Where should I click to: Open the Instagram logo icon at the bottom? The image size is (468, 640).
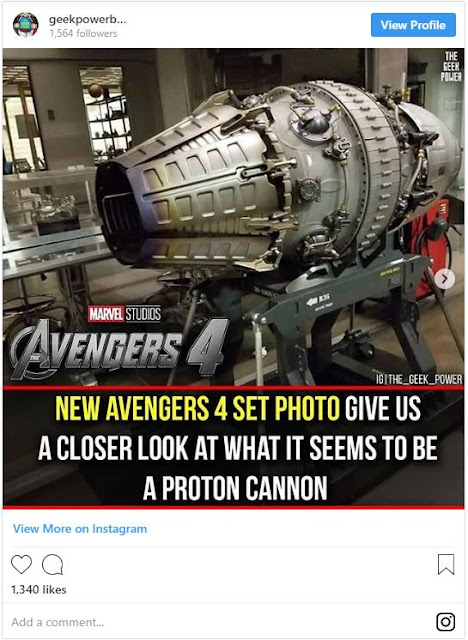pos(446,622)
